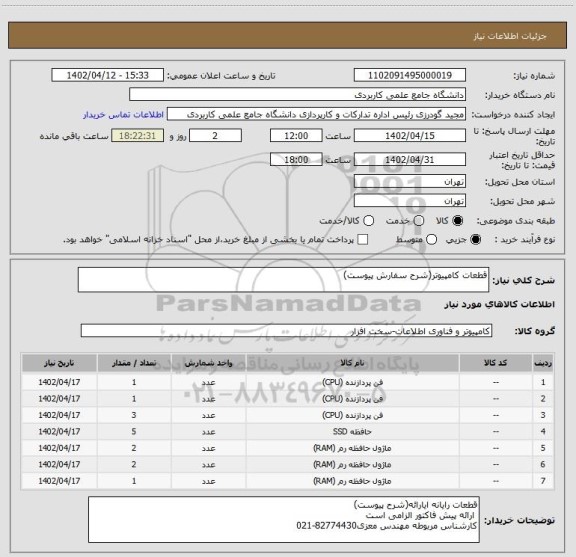Click the section label اطلاعات کالاهای مورد نیاز

(499, 305)
